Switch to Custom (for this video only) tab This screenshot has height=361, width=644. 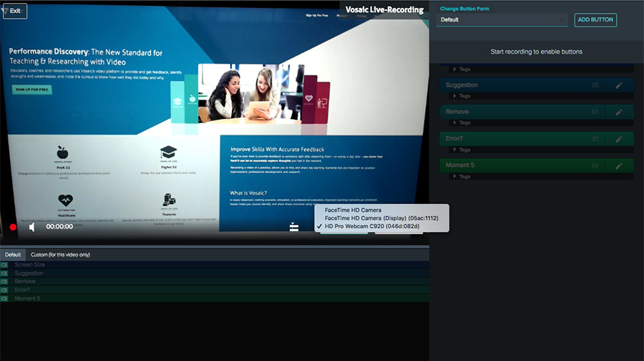point(60,254)
